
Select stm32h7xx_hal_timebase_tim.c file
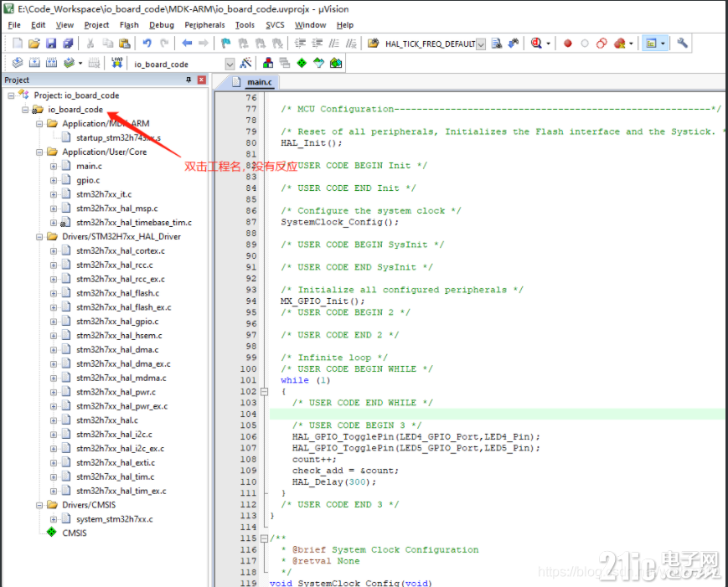(x=134, y=223)
